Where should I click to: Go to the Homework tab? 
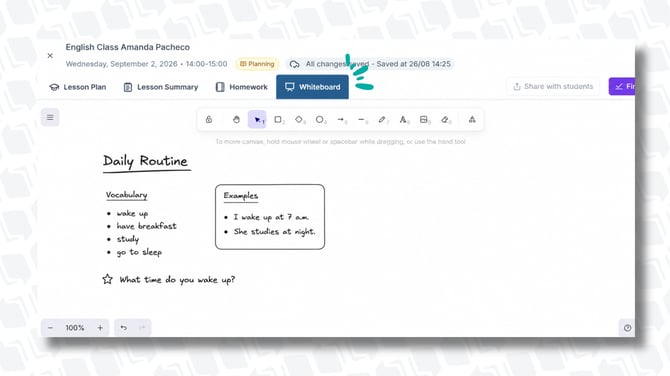[x=242, y=87]
